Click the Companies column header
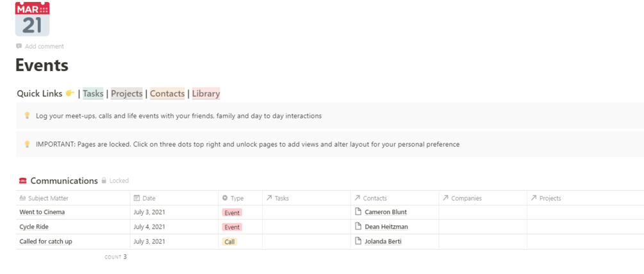This screenshot has width=644, height=274. tap(466, 198)
